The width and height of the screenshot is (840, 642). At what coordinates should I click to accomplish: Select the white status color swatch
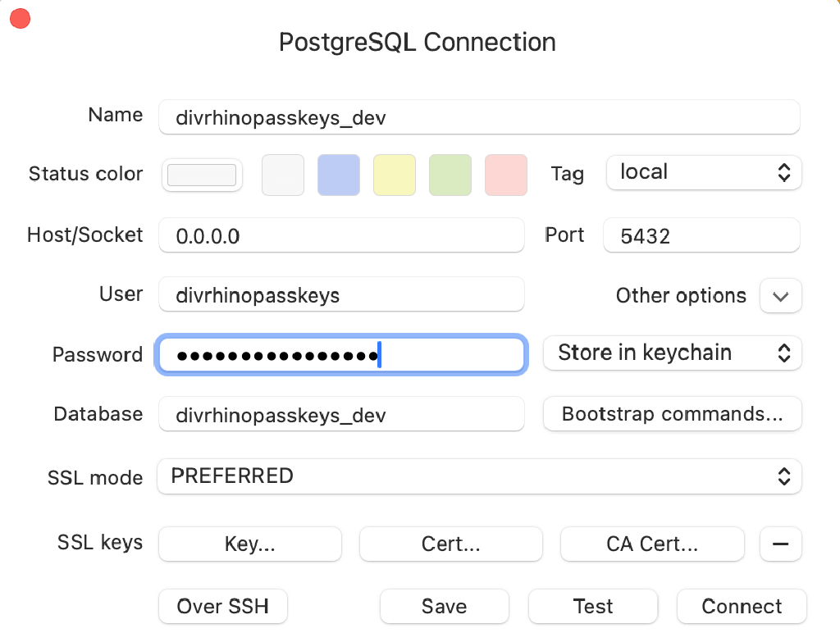[283, 175]
